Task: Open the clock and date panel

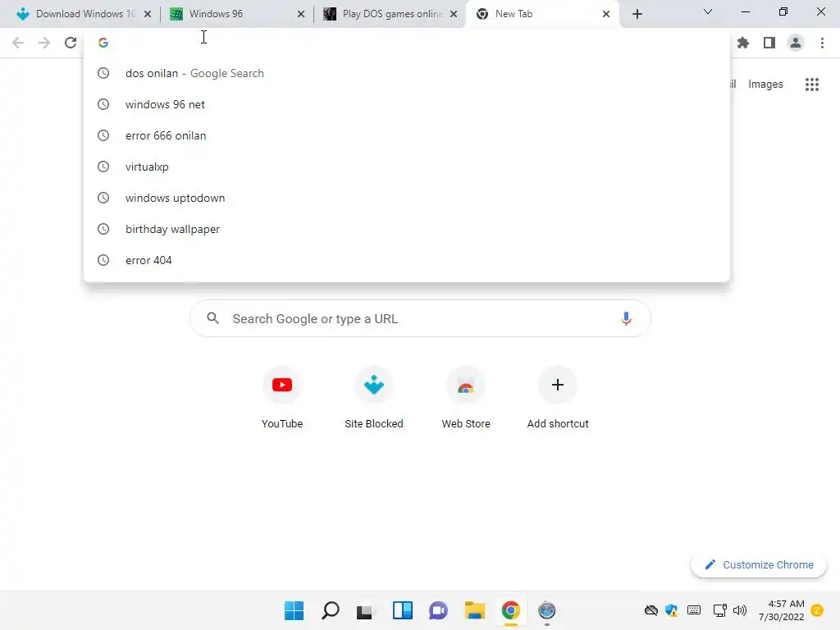Action: click(x=781, y=610)
